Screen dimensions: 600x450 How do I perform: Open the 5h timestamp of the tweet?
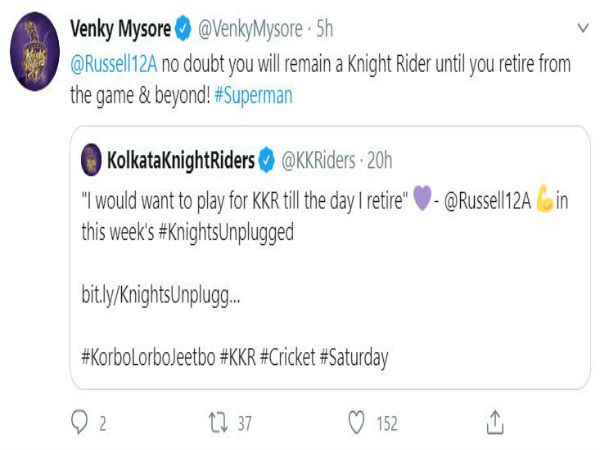tap(324, 29)
